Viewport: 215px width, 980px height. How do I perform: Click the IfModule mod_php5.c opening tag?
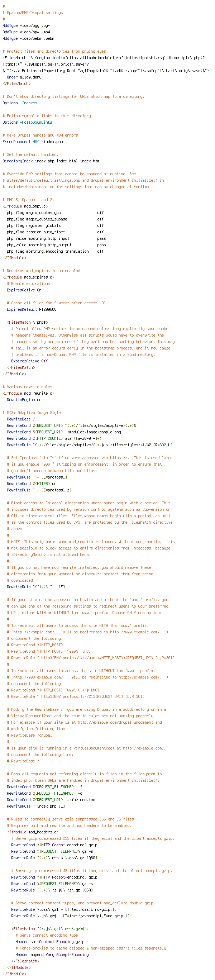25,206
